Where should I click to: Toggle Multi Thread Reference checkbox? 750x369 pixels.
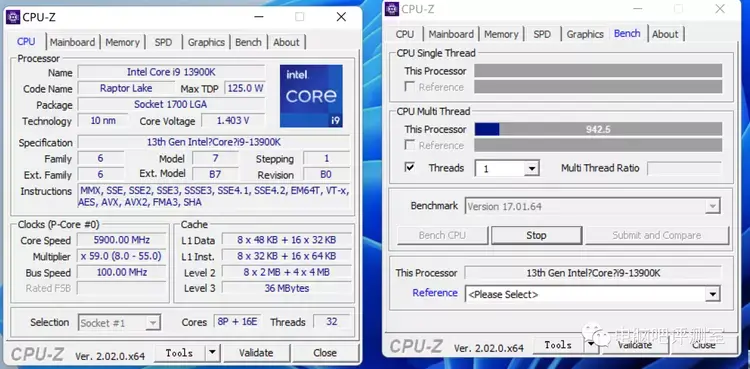point(409,145)
